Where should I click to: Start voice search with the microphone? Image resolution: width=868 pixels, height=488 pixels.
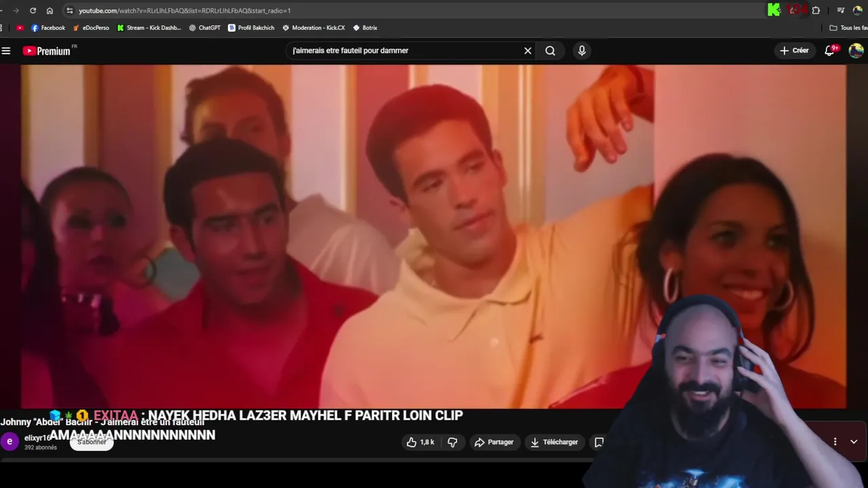coord(582,51)
